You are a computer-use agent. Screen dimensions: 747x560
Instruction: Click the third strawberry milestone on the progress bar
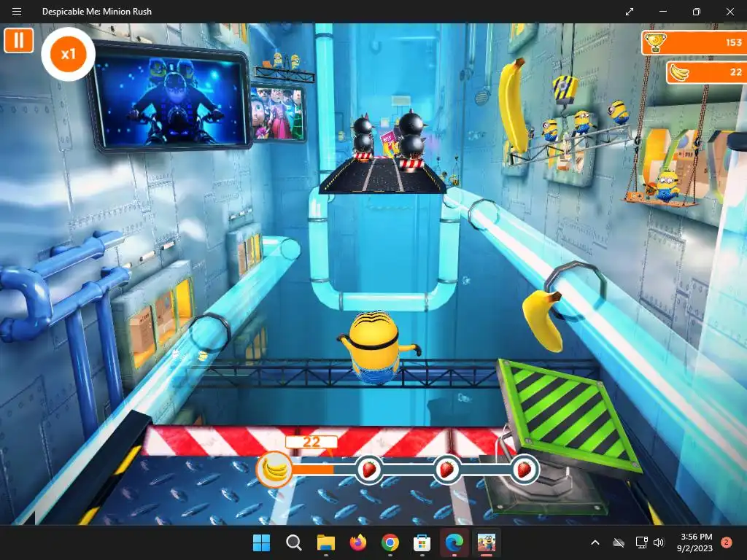coord(524,470)
